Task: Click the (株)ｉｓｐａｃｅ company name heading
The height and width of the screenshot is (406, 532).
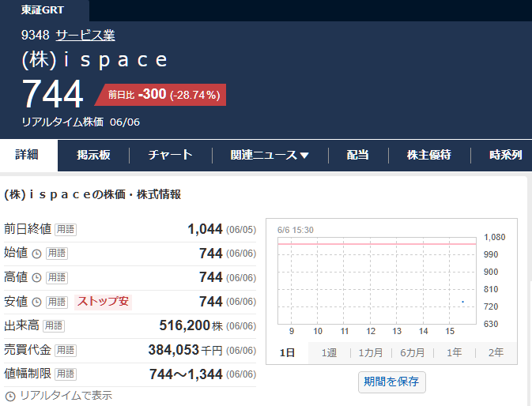Action: pyautogui.click(x=95, y=60)
